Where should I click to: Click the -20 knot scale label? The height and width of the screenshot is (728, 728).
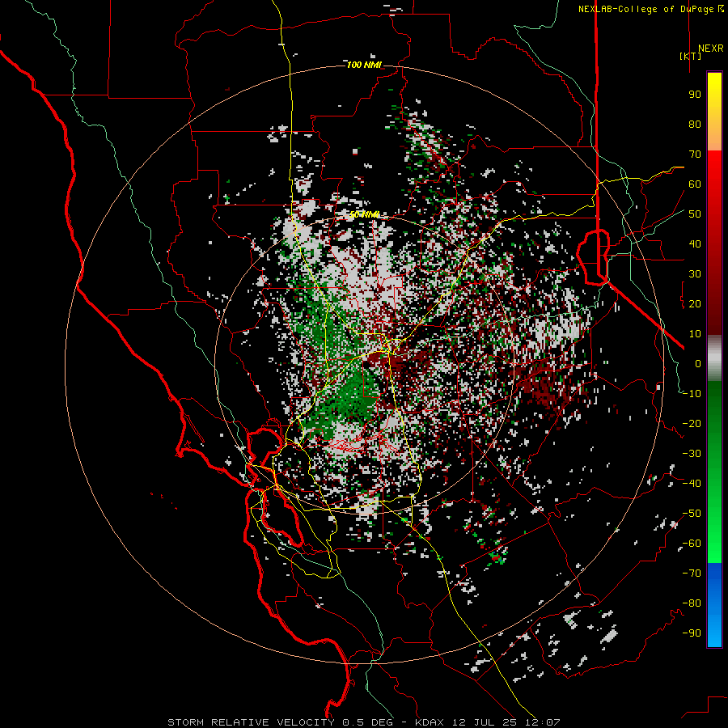point(692,424)
